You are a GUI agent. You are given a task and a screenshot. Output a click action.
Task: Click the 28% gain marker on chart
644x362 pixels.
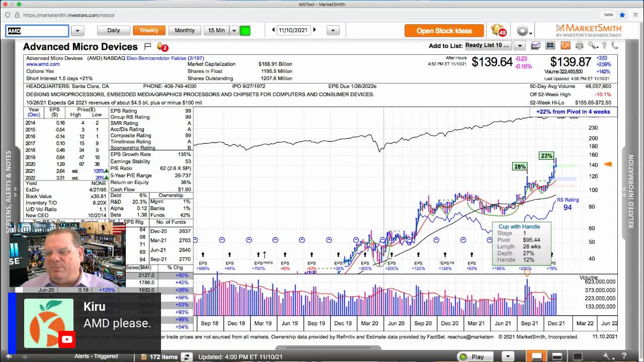tap(520, 166)
